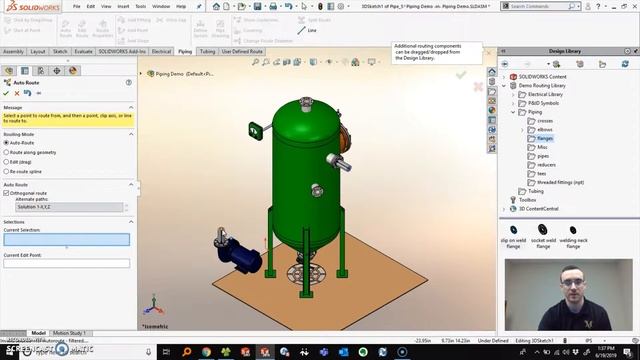Click the Search Commands field
The width and height of the screenshot is (640, 360).
[540, 6]
